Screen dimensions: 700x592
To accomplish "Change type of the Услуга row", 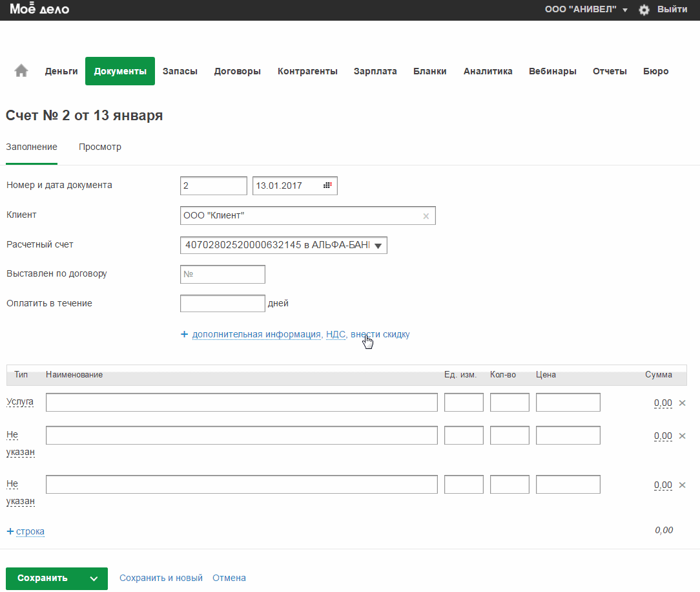I will 19,402.
